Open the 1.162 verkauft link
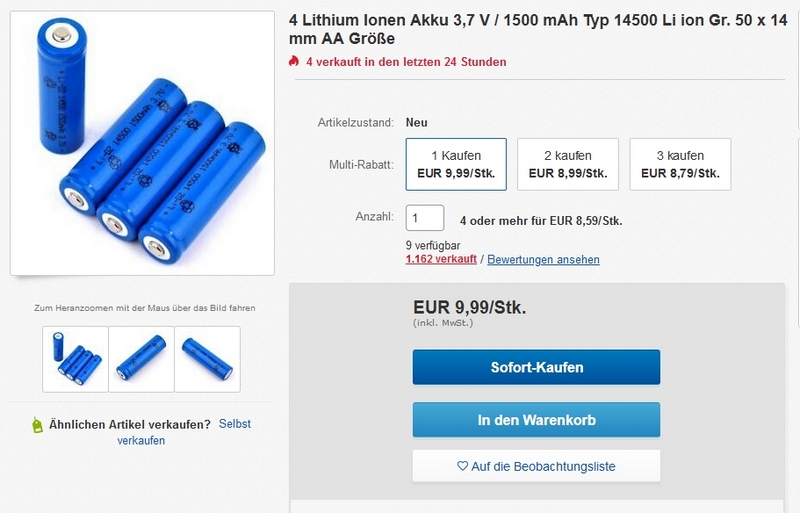The width and height of the screenshot is (800, 513). point(441,259)
